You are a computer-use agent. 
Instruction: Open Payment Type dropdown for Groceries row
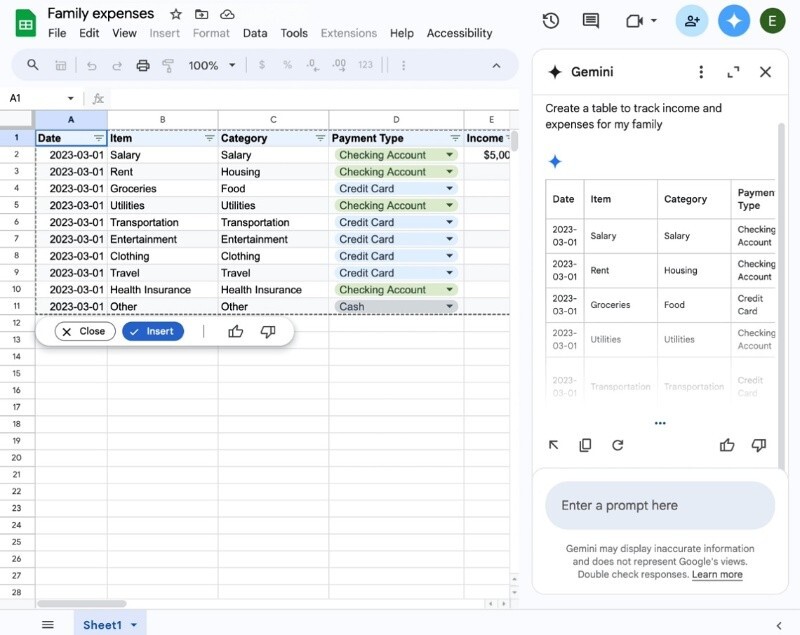(449, 189)
